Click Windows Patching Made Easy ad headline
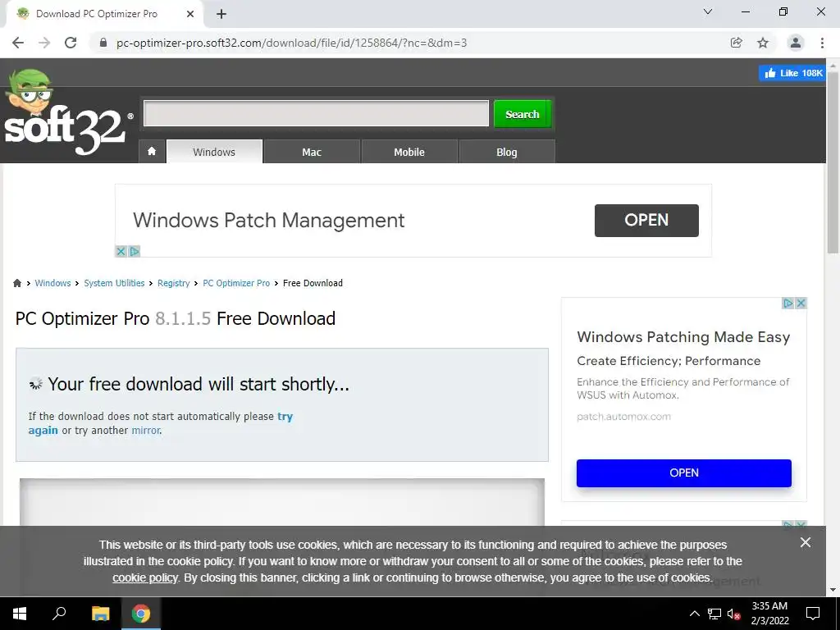The height and width of the screenshot is (630, 840). [683, 337]
